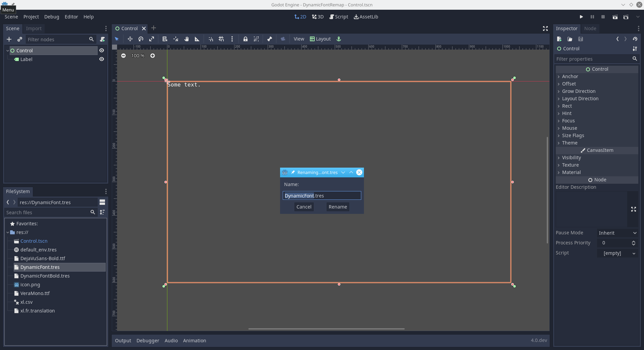Image resolution: width=644 pixels, height=350 pixels.
Task: Open the Pause Mode dropdown
Action: pyautogui.click(x=617, y=233)
